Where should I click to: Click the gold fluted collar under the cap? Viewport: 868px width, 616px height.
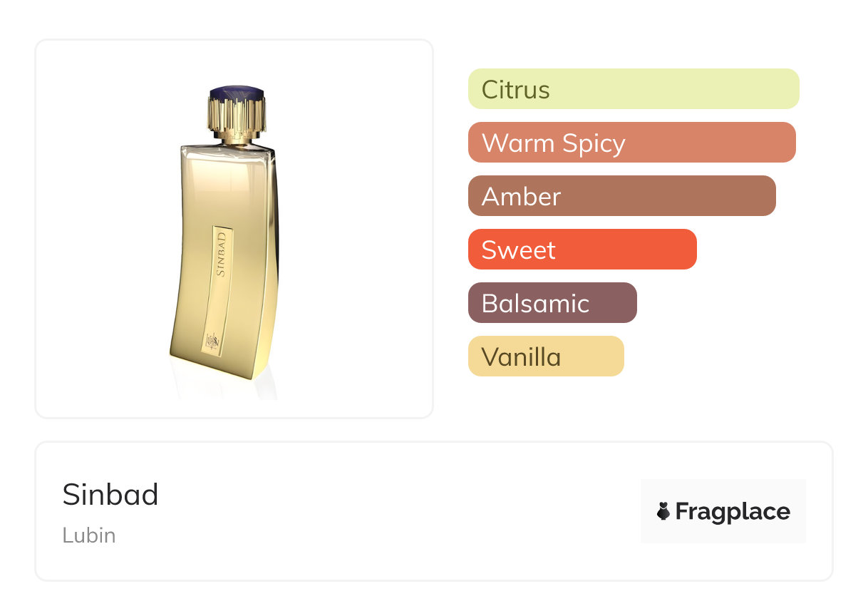[237, 115]
